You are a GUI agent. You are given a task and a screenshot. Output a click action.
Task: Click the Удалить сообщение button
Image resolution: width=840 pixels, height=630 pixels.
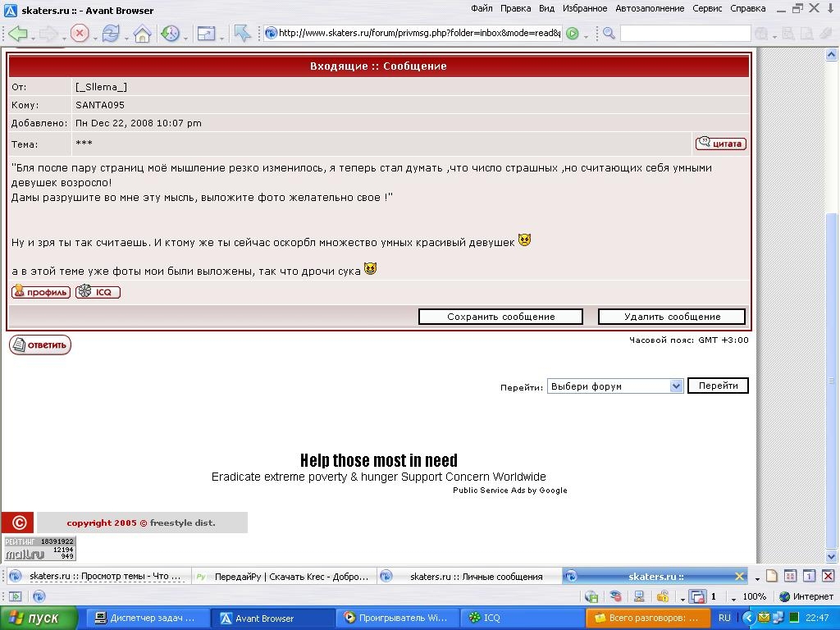pyautogui.click(x=672, y=317)
